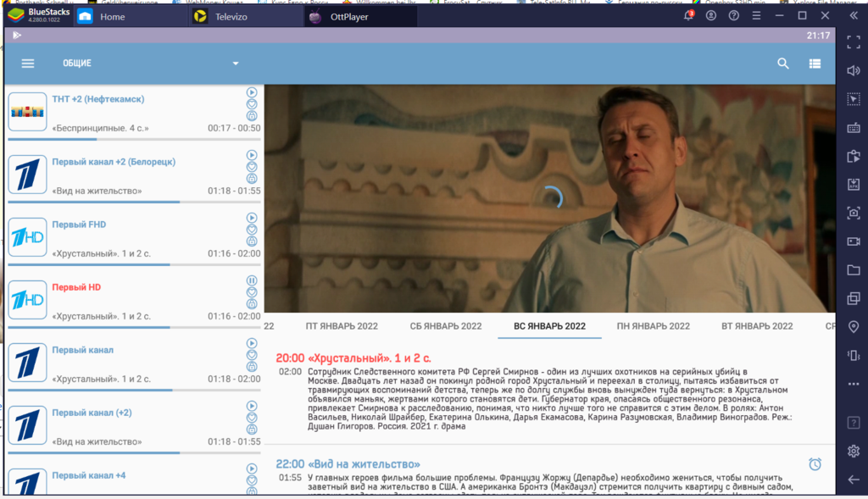Open the Первый канал (+2) channel title
Screen dimensions: 868x499
coord(92,413)
